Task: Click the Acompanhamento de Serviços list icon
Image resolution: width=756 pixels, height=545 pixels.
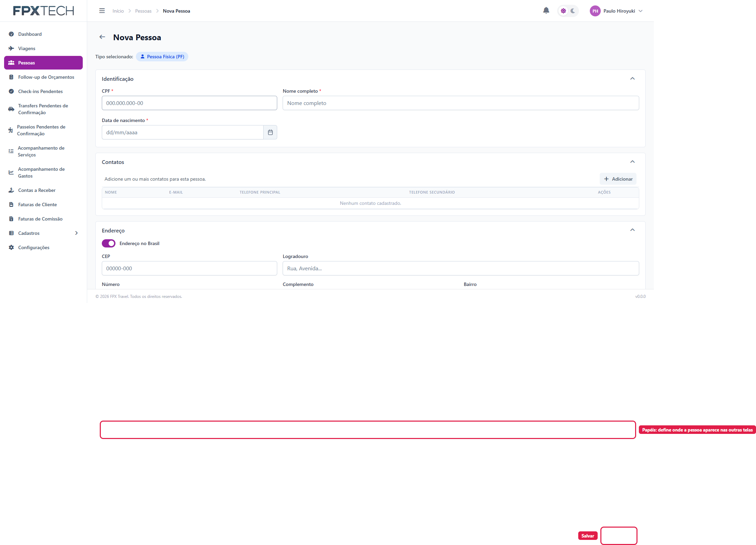Action: pyautogui.click(x=11, y=151)
